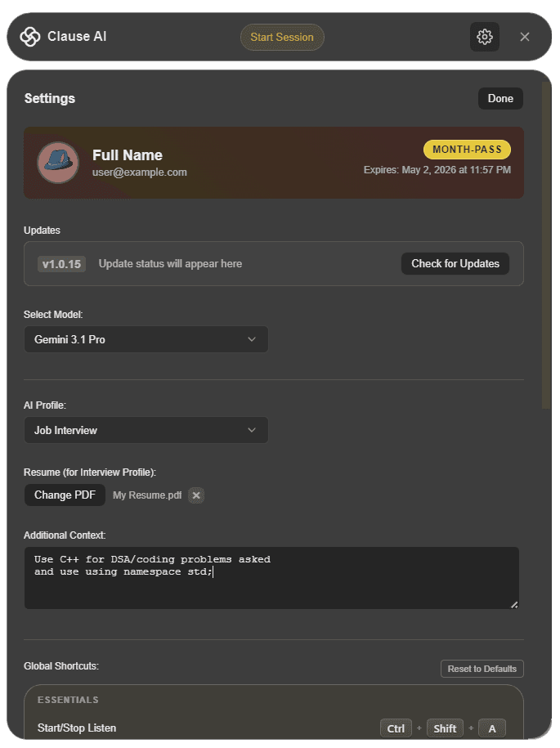Remove My Resume.pdf using its X icon

195,495
